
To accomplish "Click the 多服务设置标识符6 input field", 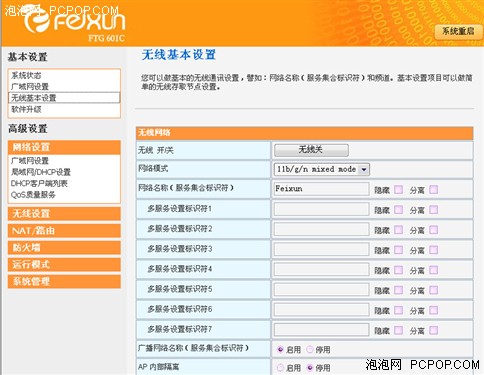I will pyautogui.click(x=321, y=310).
